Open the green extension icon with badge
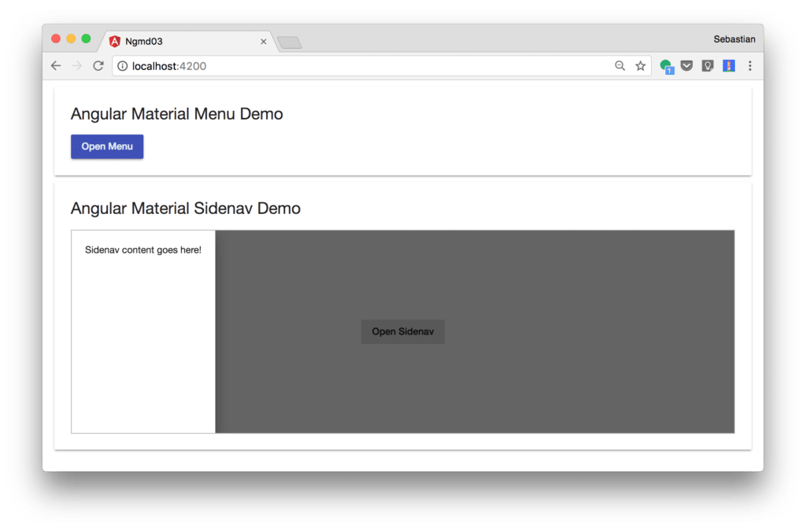The width and height of the screenshot is (806, 532). (x=667, y=66)
